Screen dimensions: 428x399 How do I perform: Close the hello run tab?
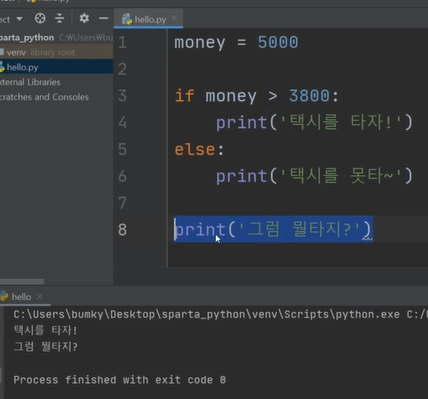point(40,296)
